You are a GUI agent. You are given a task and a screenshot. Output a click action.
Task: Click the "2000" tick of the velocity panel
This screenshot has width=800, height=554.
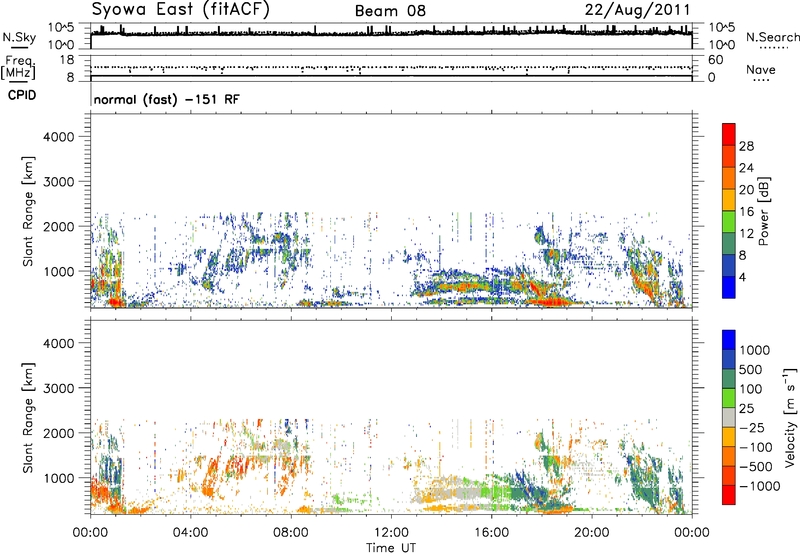click(58, 433)
